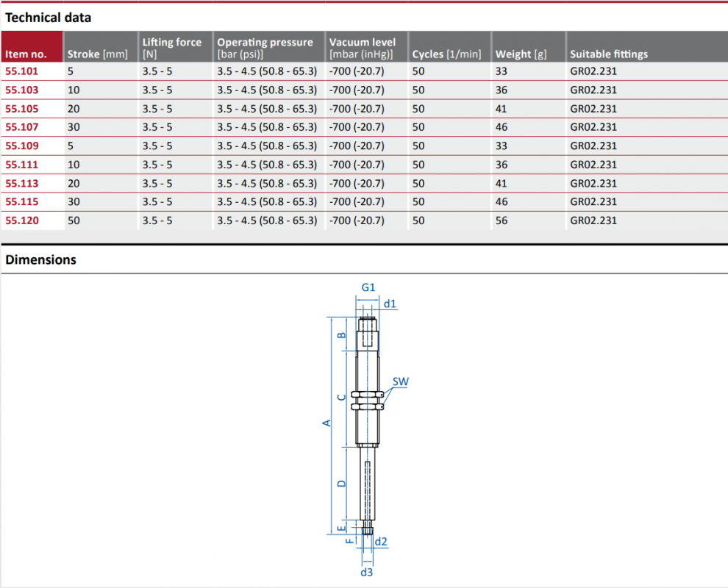The width and height of the screenshot is (728, 588).
Task: Click fitting GR02.231 in row 55.120
Action: pos(593,220)
